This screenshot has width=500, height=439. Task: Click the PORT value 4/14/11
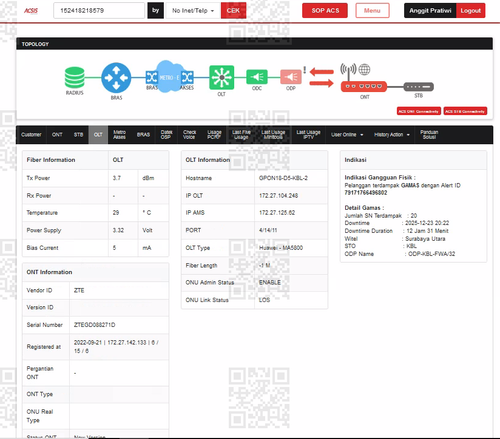268,230
